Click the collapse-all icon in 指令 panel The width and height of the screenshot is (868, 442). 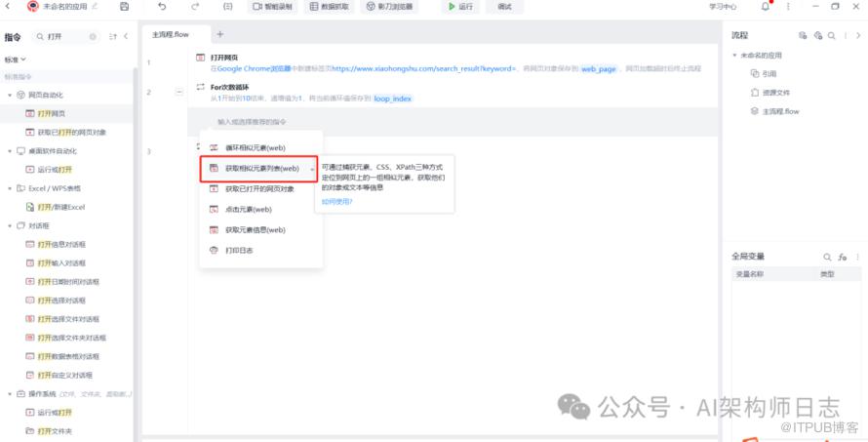point(113,36)
